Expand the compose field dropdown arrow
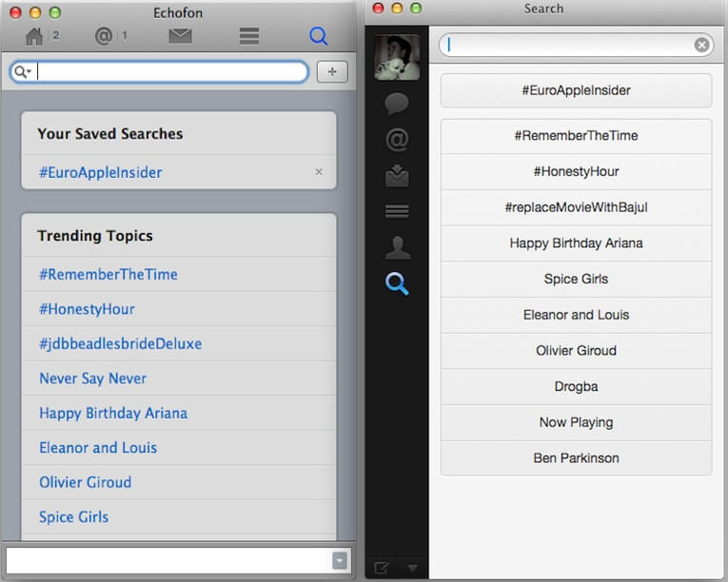This screenshot has width=728, height=582. pos(340,561)
